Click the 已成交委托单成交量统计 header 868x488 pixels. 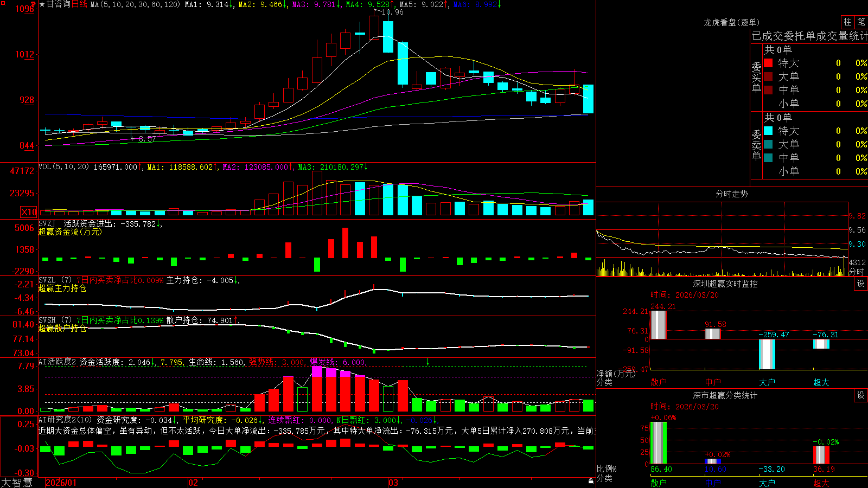(x=809, y=36)
